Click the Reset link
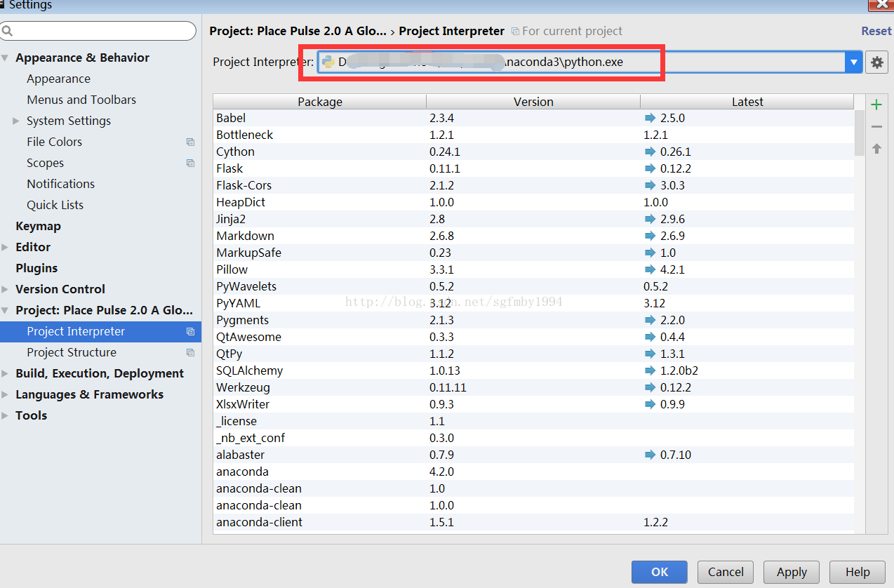 876,31
